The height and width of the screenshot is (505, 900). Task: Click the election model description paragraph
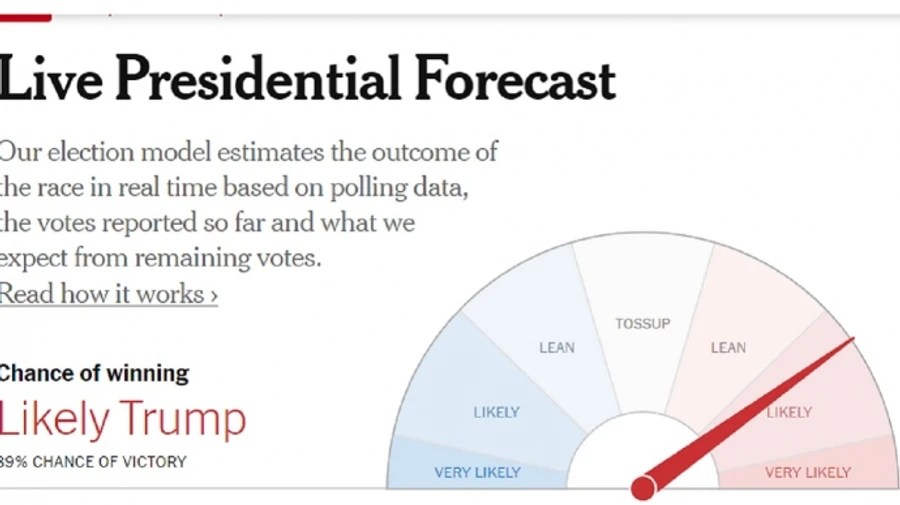(248, 205)
